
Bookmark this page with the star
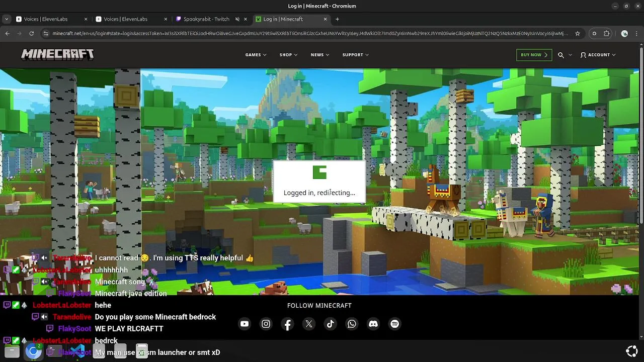578,33
